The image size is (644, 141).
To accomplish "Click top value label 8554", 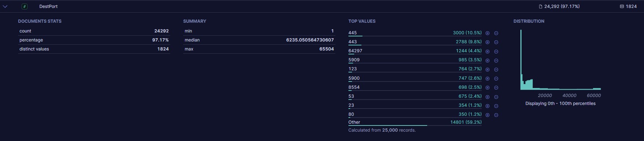I will 354,87.
